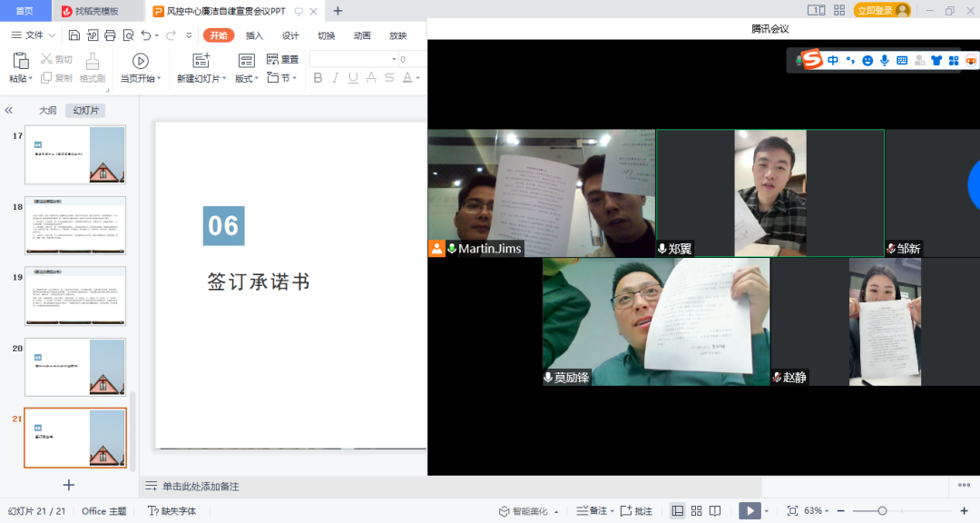This screenshot has height=523, width=980.
Task: Open the 63% zoom level dropdown
Action: [820, 511]
